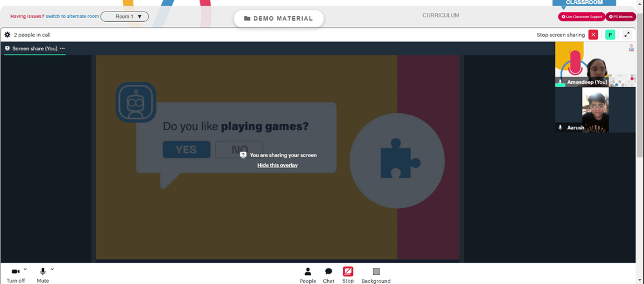Viewport: 644px width, 284px height.
Task: Click the PS Moments button
Action: click(621, 17)
